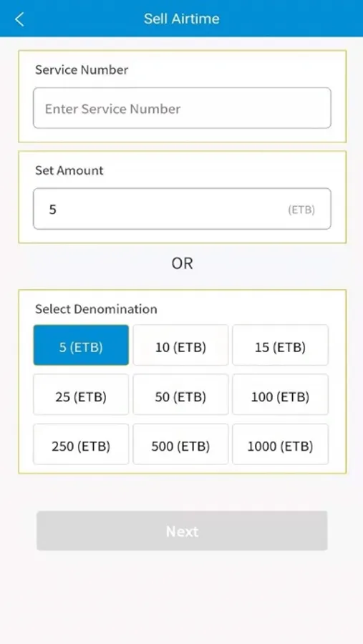This screenshot has width=363, height=644.
Task: Click the (ETB) currency suffix in amount field
Action: (x=301, y=210)
